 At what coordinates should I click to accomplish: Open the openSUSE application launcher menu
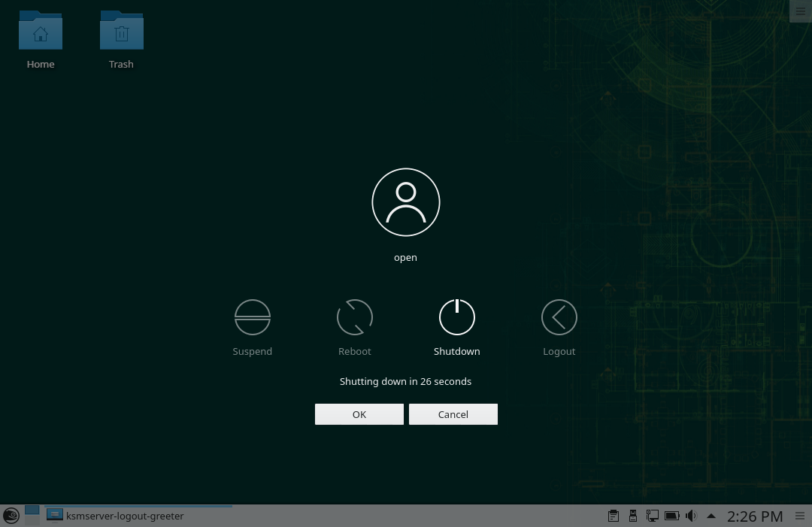(x=11, y=516)
